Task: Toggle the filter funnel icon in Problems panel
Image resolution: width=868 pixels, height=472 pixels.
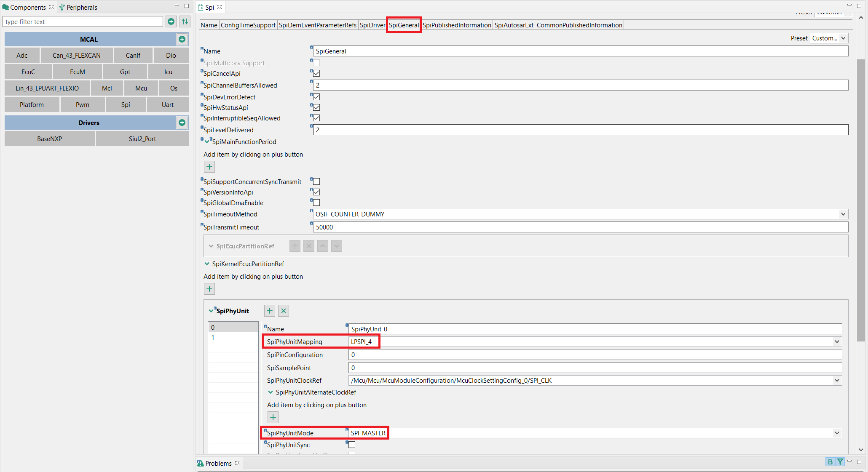Action: 841,462
